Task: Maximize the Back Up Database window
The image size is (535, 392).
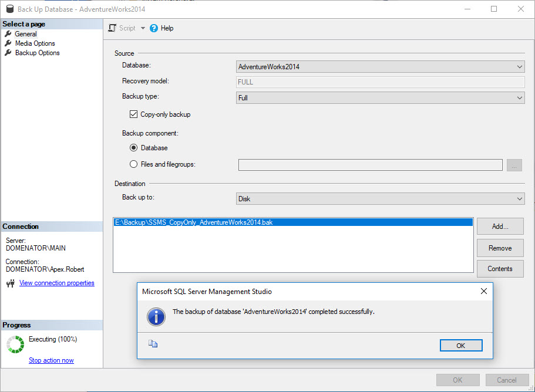Action: click(494, 9)
